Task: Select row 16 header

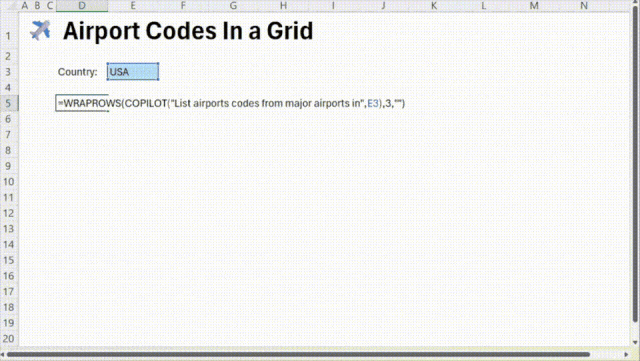Action: pos(8,276)
